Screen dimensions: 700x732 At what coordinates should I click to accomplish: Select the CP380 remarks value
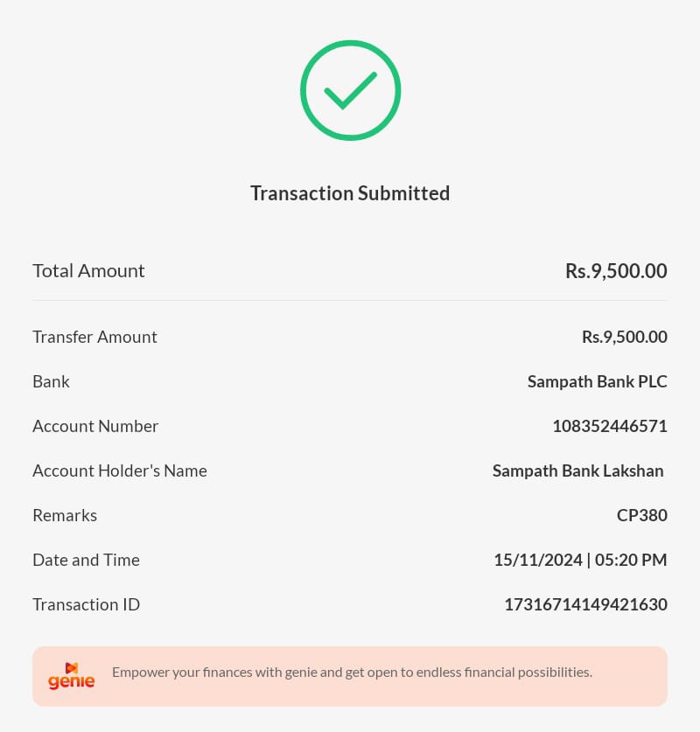click(x=641, y=516)
